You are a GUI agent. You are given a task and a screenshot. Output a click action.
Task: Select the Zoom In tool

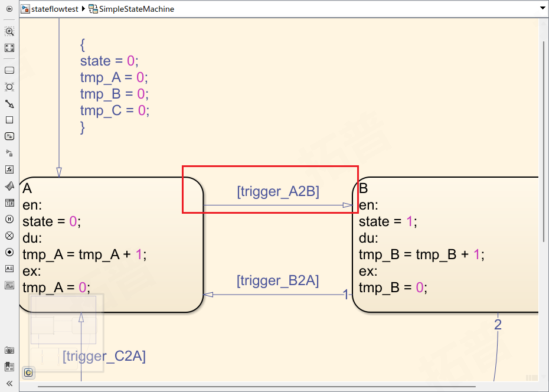[9, 31]
